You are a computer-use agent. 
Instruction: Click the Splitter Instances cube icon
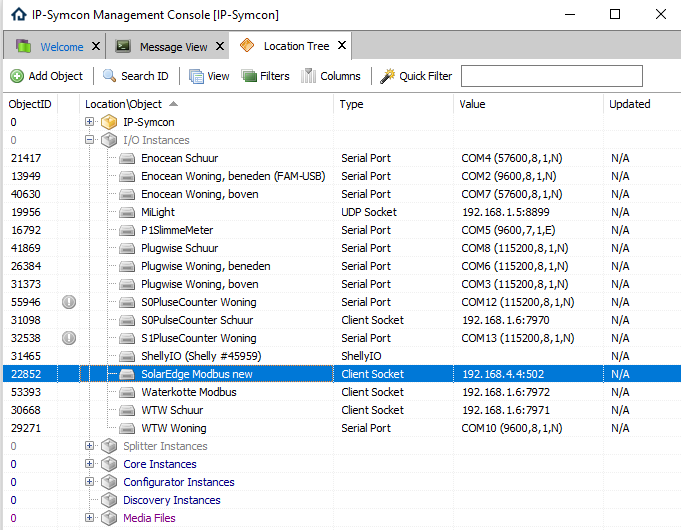click(109, 446)
